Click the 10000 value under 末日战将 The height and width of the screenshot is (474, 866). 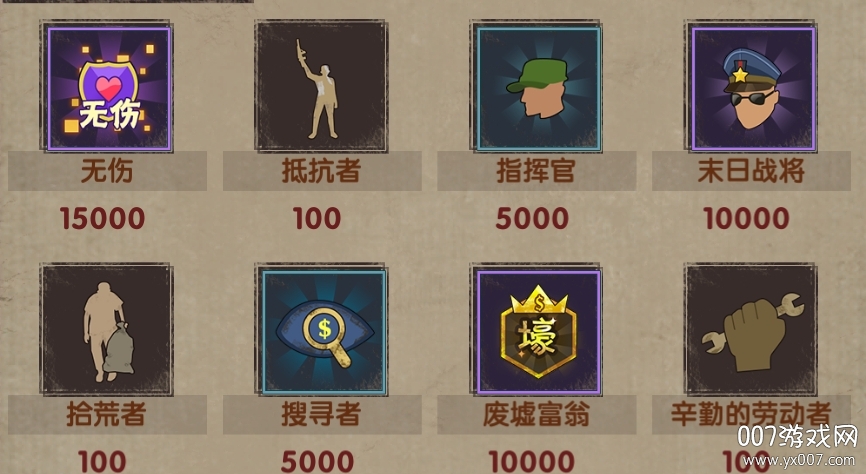[746, 219]
